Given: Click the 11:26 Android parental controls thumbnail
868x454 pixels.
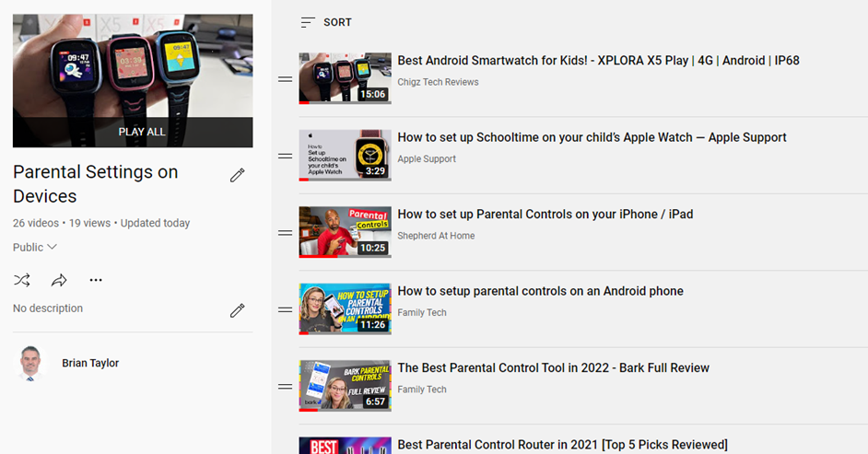Looking at the screenshot, I should (345, 308).
